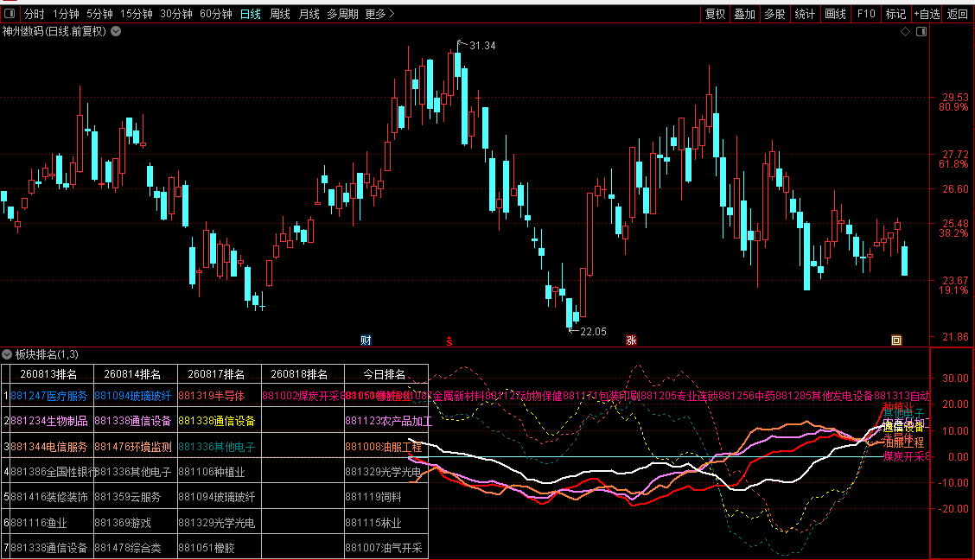This screenshot has width=975, height=560.
Task: Select the 月线 monthly period tab
Action: 309,14
